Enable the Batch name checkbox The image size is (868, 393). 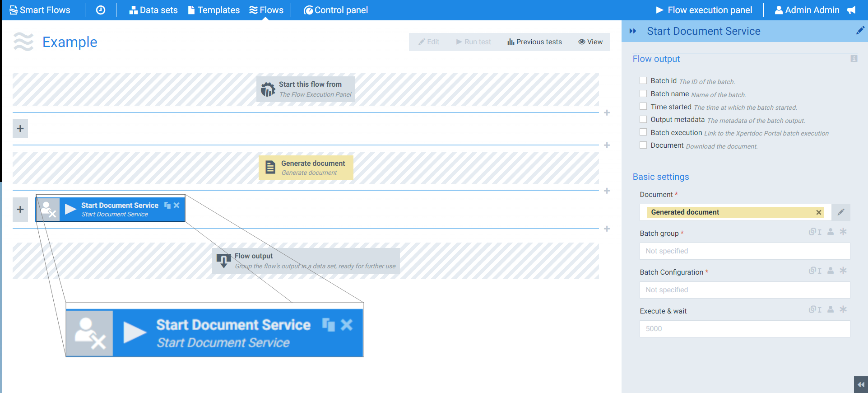643,94
